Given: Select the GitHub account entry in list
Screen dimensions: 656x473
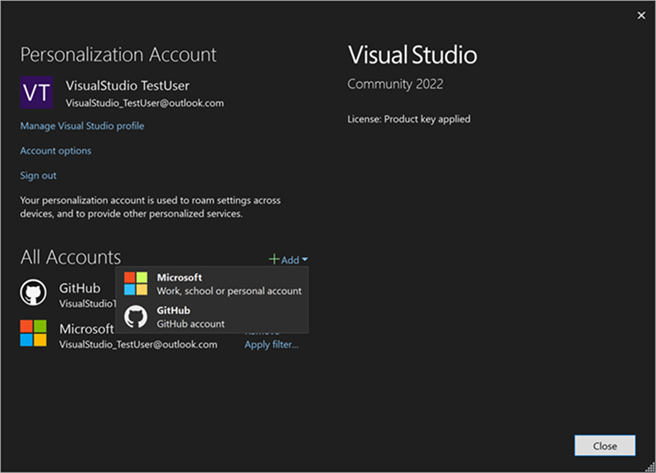Looking at the screenshot, I should tap(79, 288).
